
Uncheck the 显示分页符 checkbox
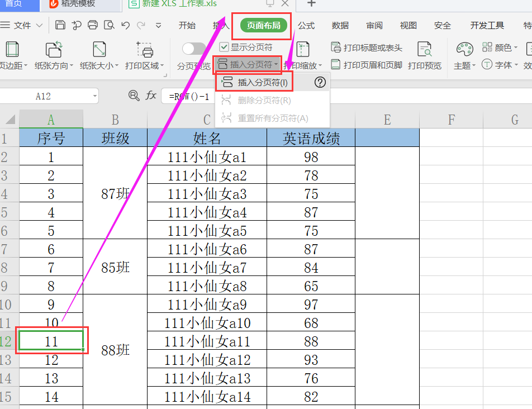[224, 47]
